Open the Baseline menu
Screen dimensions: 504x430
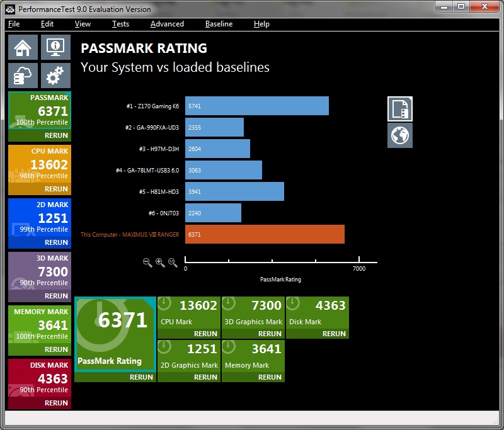[x=219, y=24]
